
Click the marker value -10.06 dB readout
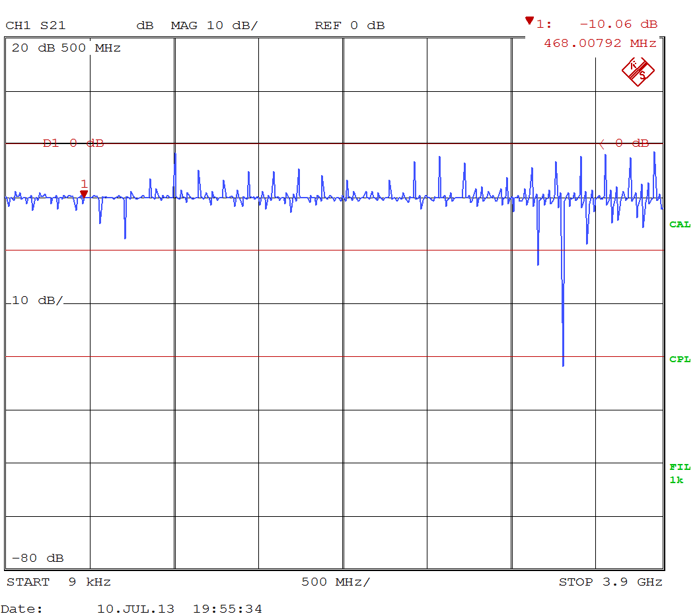pyautogui.click(x=618, y=24)
